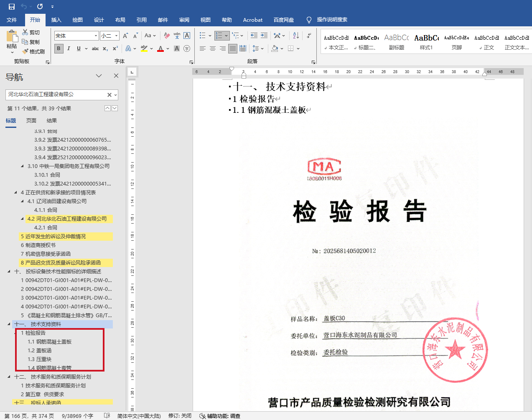Apply 副标题 style from gallery
The height and width of the screenshot is (420, 532).
pyautogui.click(x=397, y=42)
